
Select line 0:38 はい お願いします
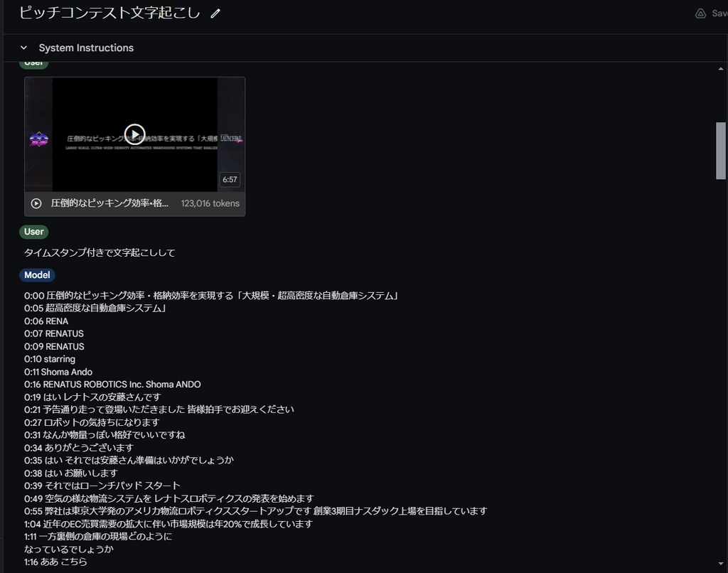[71, 473]
